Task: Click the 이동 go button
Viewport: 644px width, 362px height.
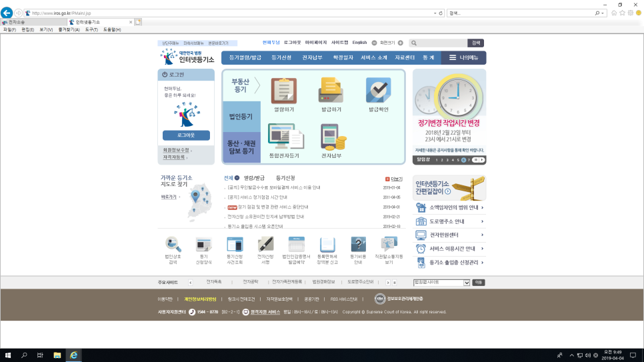Action: (478, 283)
